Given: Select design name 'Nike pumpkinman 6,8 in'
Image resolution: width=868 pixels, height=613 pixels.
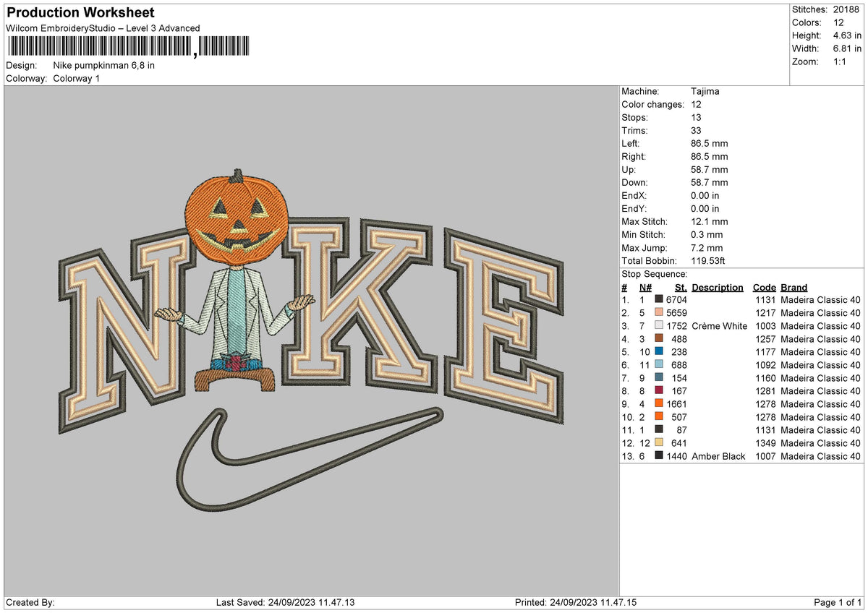Looking at the screenshot, I should pos(104,65).
